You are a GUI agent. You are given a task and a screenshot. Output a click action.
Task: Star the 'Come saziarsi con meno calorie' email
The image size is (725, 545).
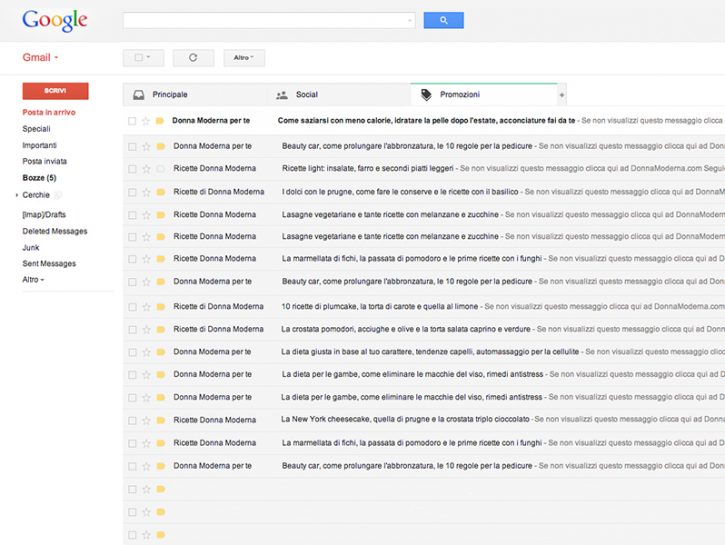(146, 121)
